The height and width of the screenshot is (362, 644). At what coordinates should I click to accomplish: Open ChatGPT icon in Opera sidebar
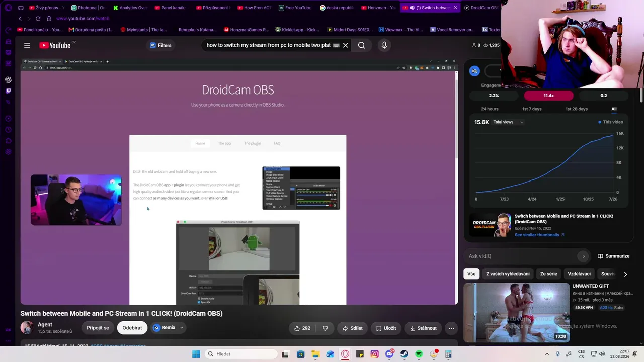click(x=8, y=80)
